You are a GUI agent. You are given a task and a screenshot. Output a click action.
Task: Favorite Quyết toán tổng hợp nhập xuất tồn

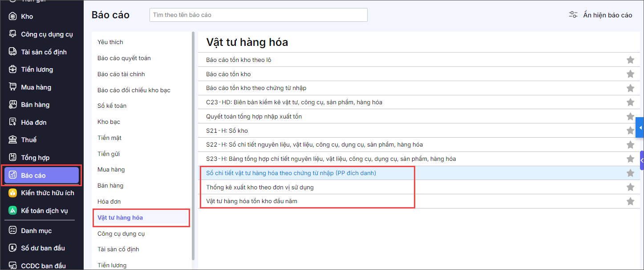[x=630, y=116]
